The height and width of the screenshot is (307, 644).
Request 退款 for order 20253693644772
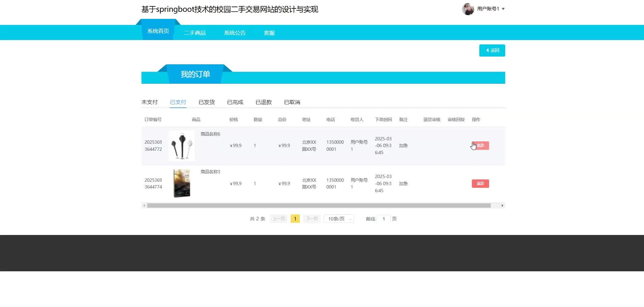480,145
